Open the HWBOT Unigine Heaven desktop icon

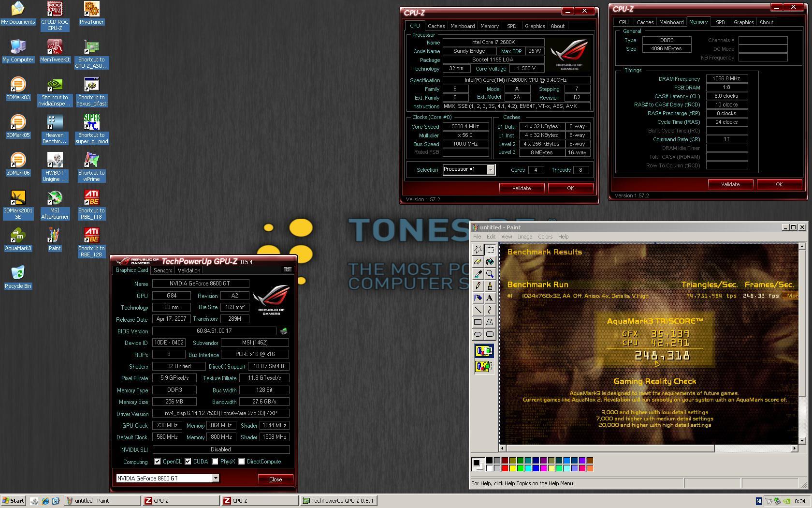[x=55, y=167]
